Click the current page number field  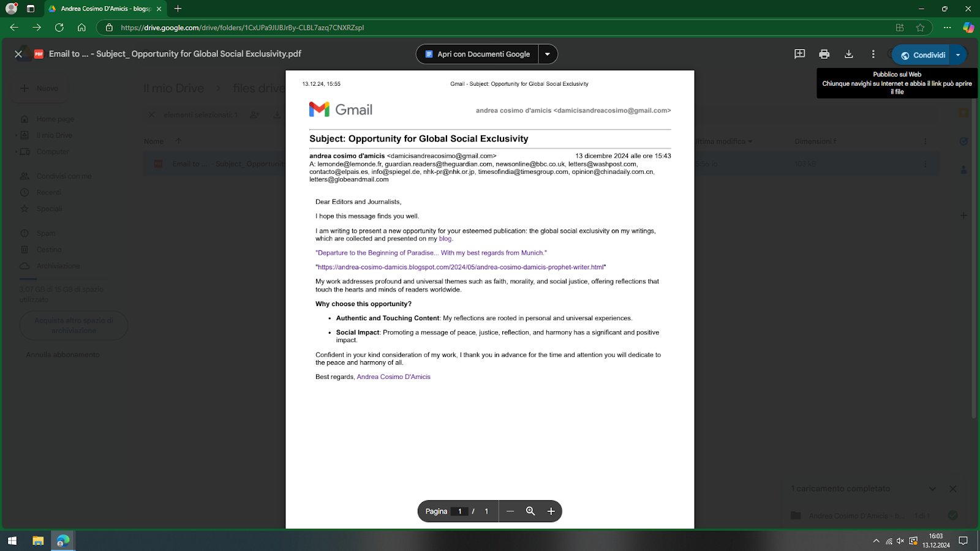tap(459, 511)
